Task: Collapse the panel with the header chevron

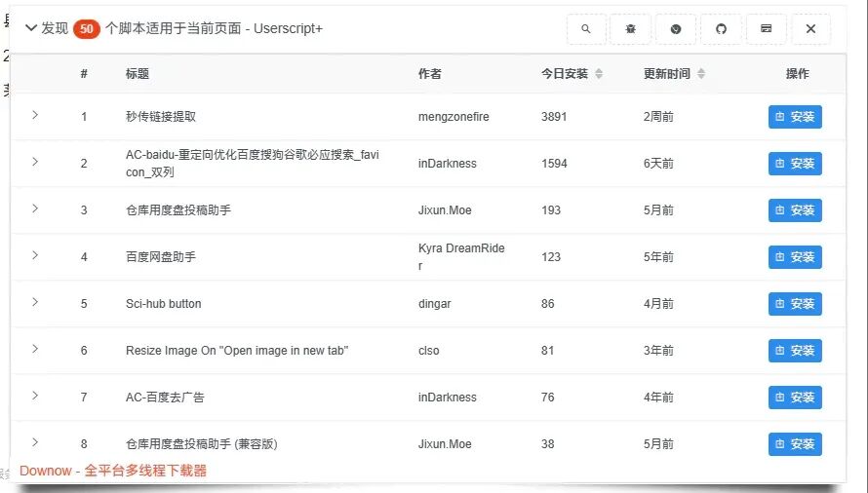Action: pyautogui.click(x=31, y=28)
